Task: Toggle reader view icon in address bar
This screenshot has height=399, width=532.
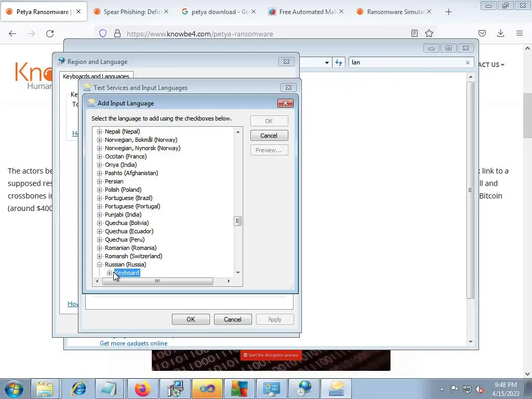Action: click(414, 33)
